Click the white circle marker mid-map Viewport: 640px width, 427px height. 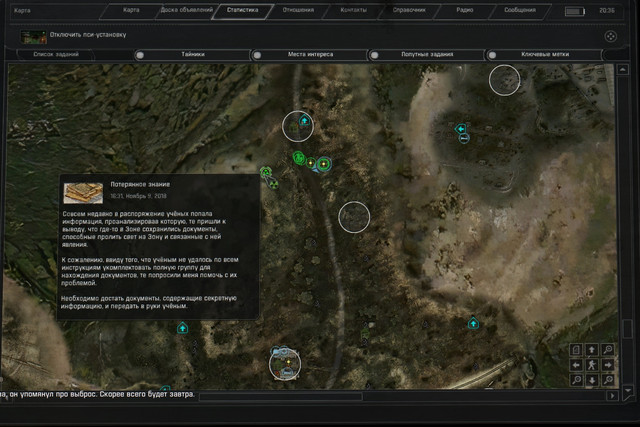click(354, 217)
